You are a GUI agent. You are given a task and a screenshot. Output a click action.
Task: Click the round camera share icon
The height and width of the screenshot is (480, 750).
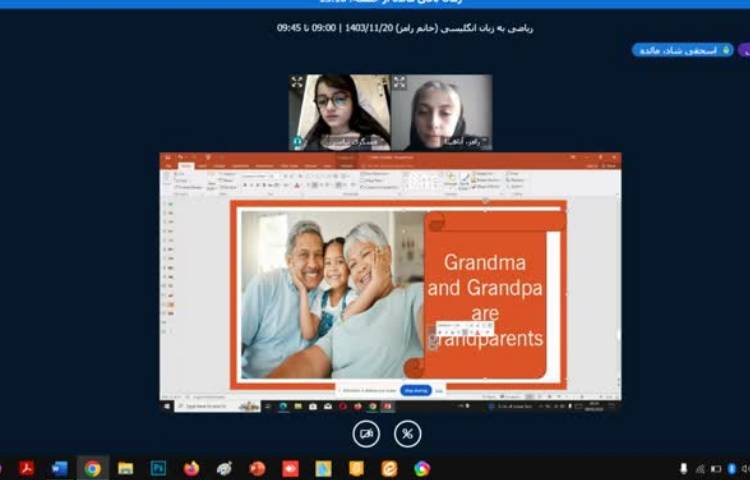pyautogui.click(x=366, y=433)
